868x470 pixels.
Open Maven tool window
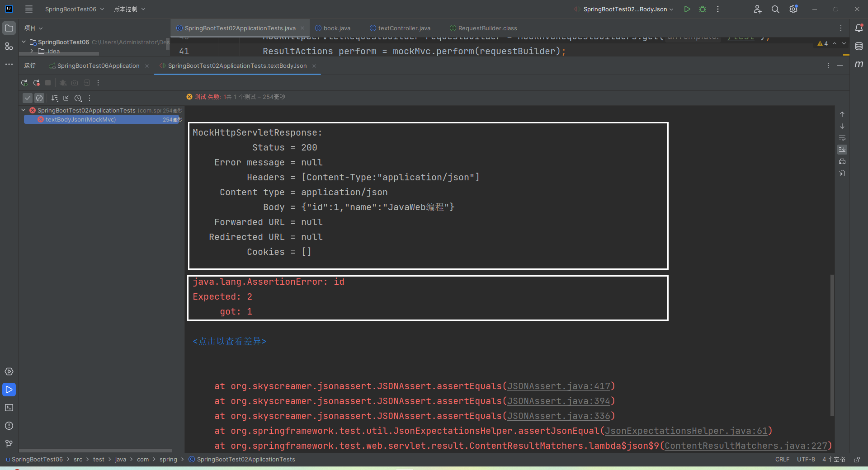pos(859,64)
